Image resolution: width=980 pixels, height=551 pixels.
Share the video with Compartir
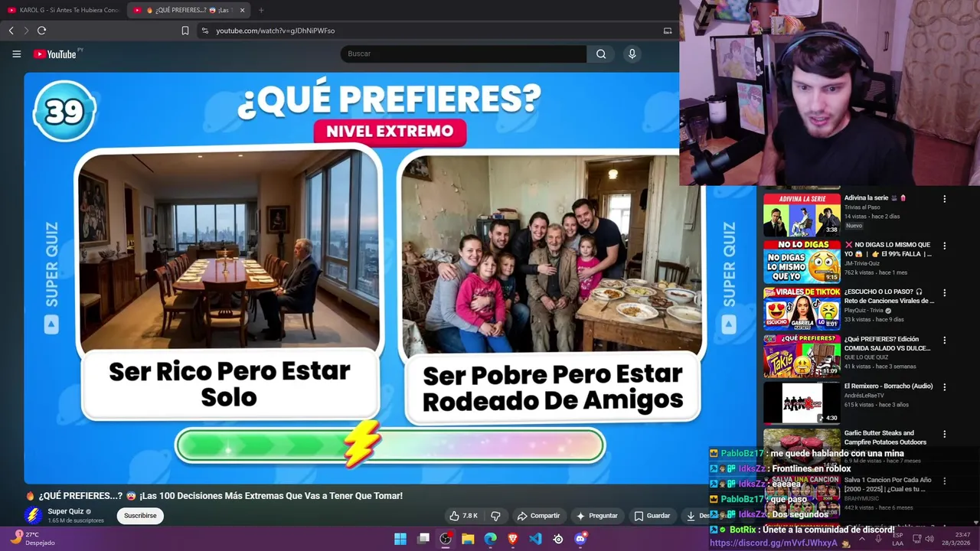(538, 516)
